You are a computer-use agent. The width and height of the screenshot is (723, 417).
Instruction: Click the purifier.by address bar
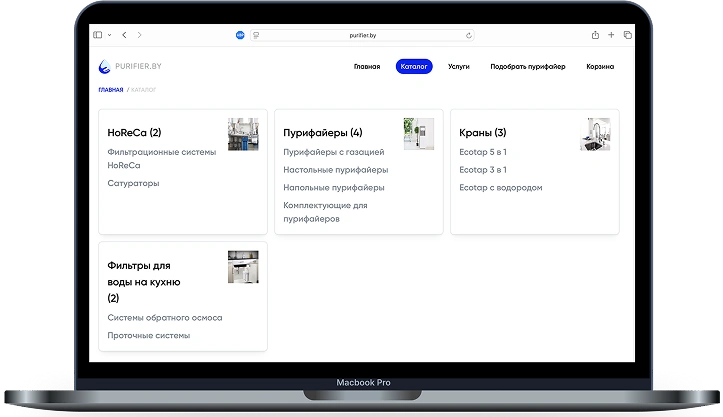pos(362,35)
